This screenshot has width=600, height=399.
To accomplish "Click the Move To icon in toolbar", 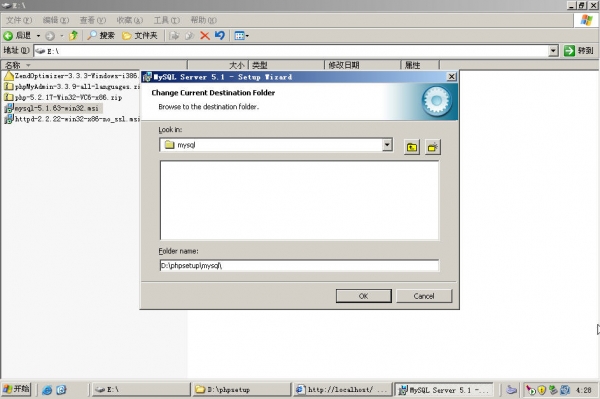I will coord(174,36).
